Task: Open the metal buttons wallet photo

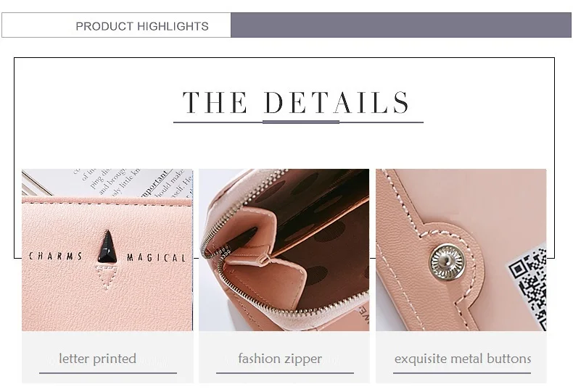Action: click(461, 250)
